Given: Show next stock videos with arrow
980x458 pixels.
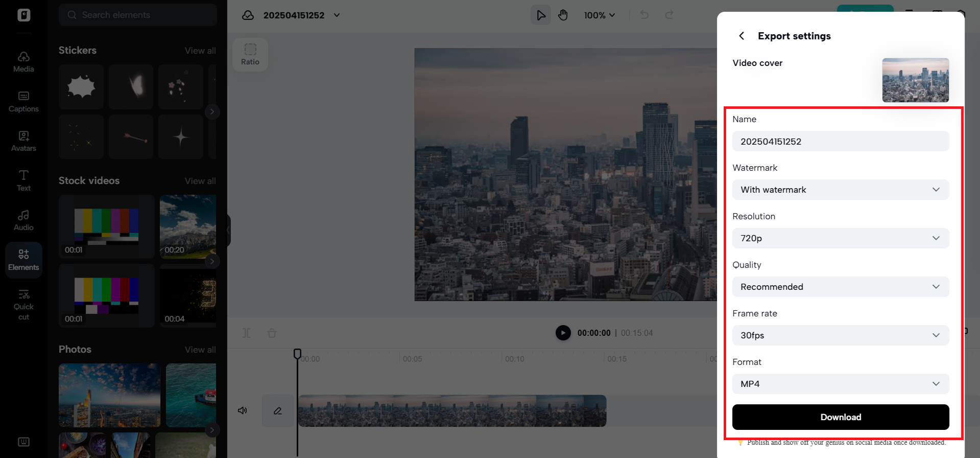Looking at the screenshot, I should click(x=212, y=261).
